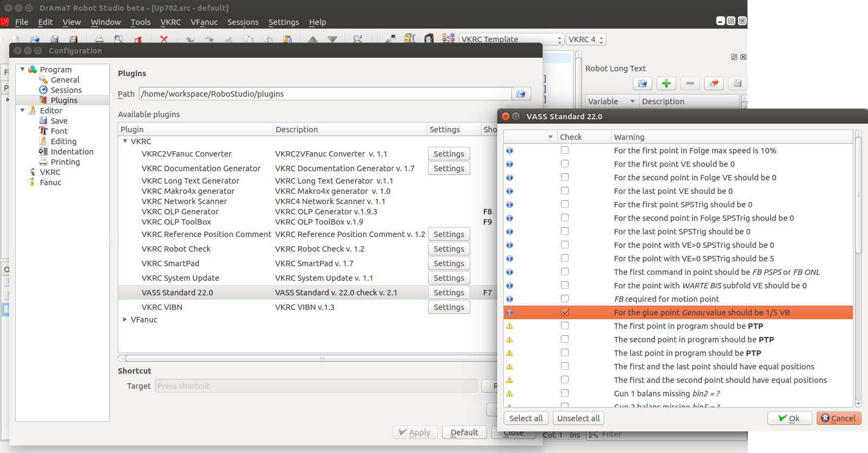Open the Save settings under Editor
Viewport: 868px width, 453px height.
click(59, 121)
